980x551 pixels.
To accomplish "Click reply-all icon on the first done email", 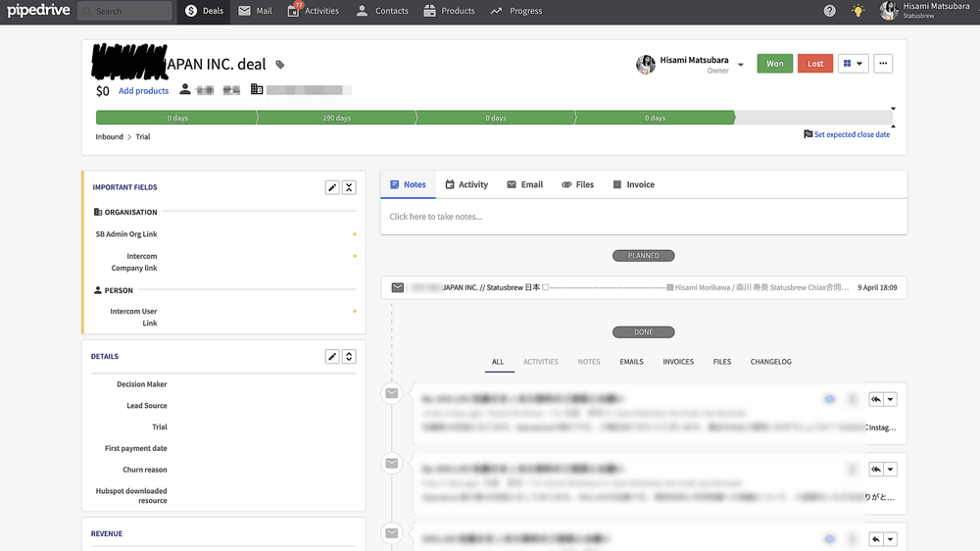I will (x=876, y=400).
